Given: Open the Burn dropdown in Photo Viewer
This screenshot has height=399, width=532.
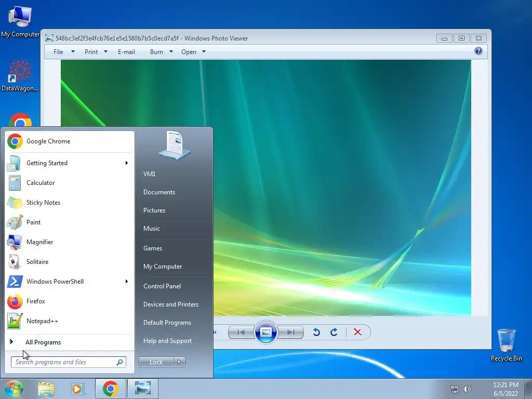Looking at the screenshot, I should pyautogui.click(x=161, y=52).
